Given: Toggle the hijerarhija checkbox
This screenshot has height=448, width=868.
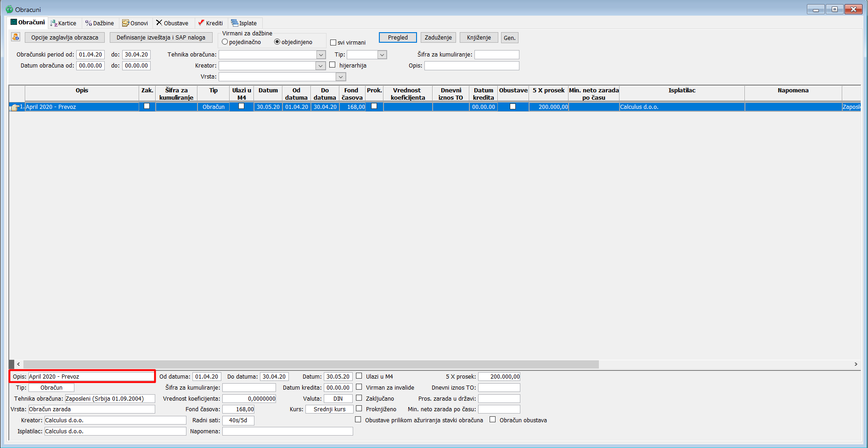Looking at the screenshot, I should pos(333,65).
